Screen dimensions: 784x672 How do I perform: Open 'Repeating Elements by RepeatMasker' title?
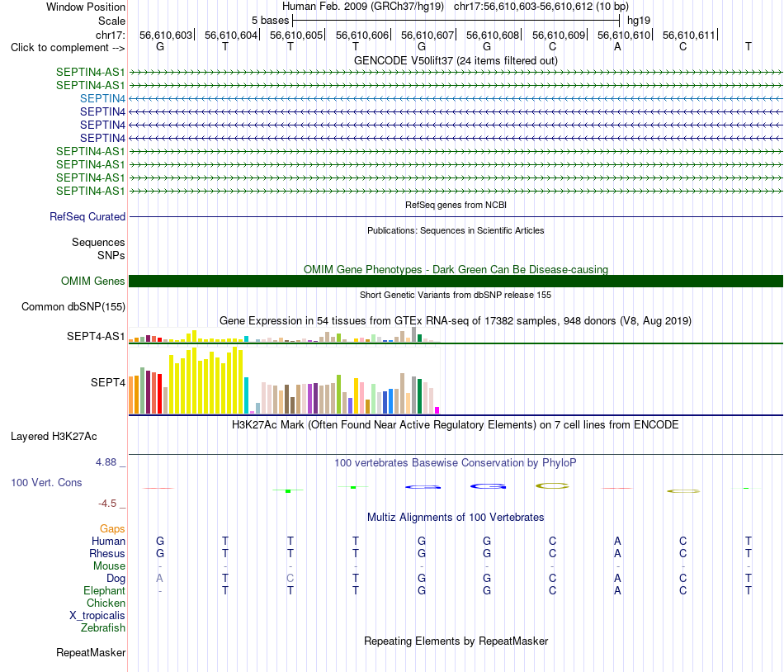[x=456, y=641]
